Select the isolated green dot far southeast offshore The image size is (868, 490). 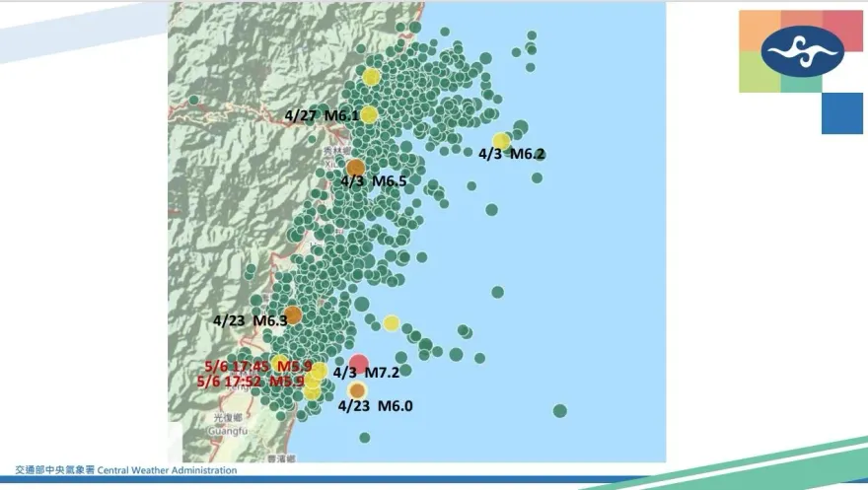560,410
